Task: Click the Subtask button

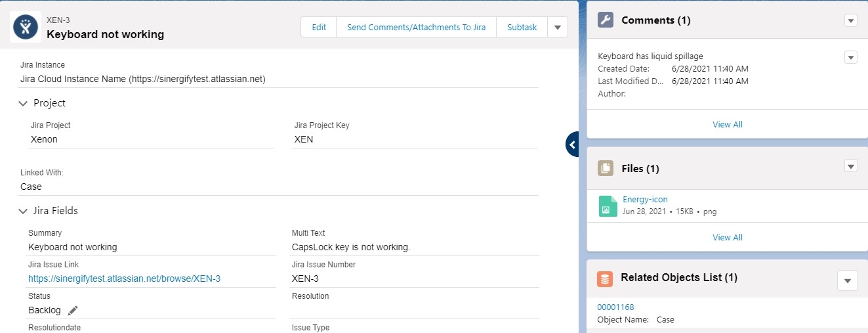Action: (522, 28)
